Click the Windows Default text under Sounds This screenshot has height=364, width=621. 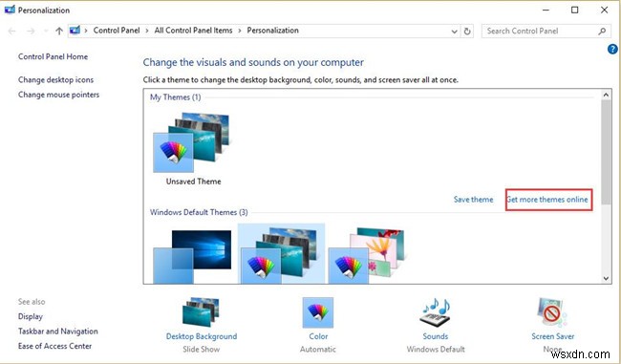(x=436, y=350)
